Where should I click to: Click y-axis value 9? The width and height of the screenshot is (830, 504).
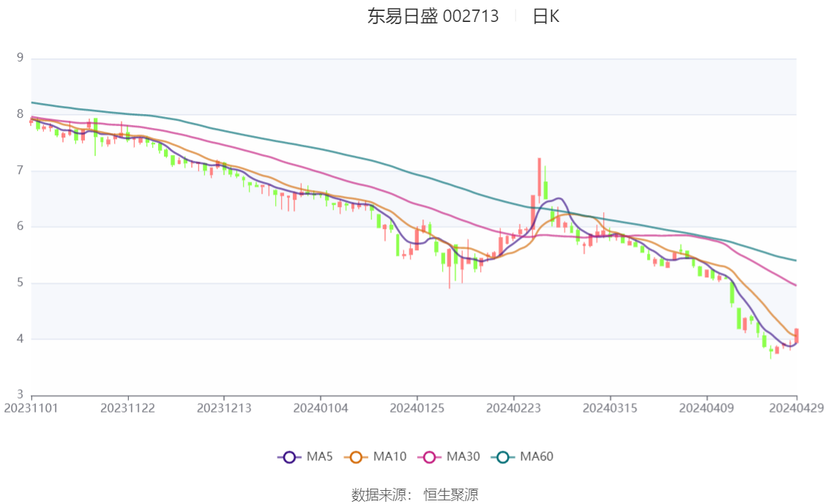[20, 58]
